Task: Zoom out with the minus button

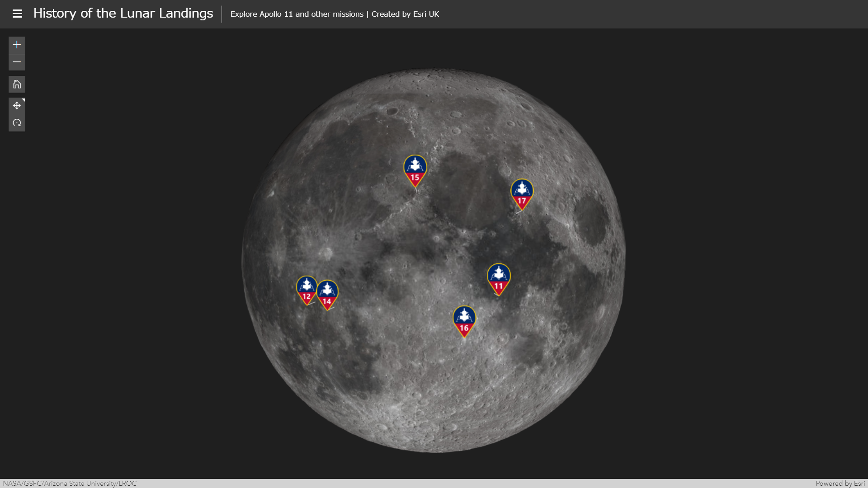Action: point(17,62)
